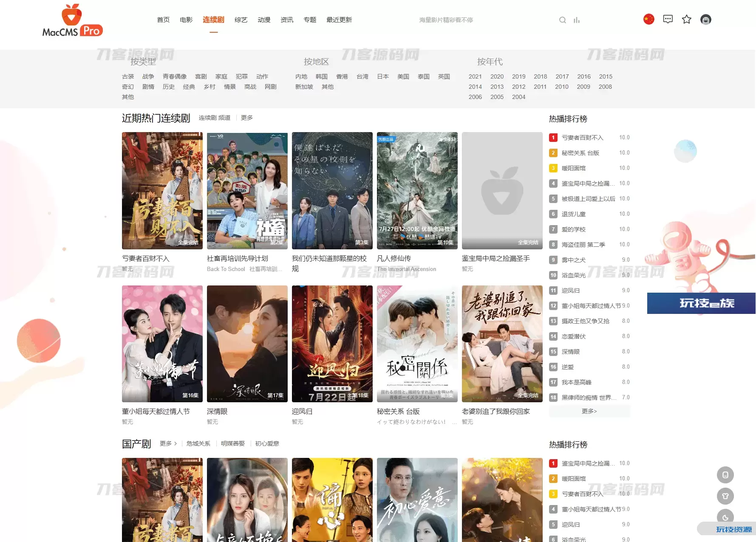Click the magnifier search icon
The image size is (756, 542).
(562, 20)
